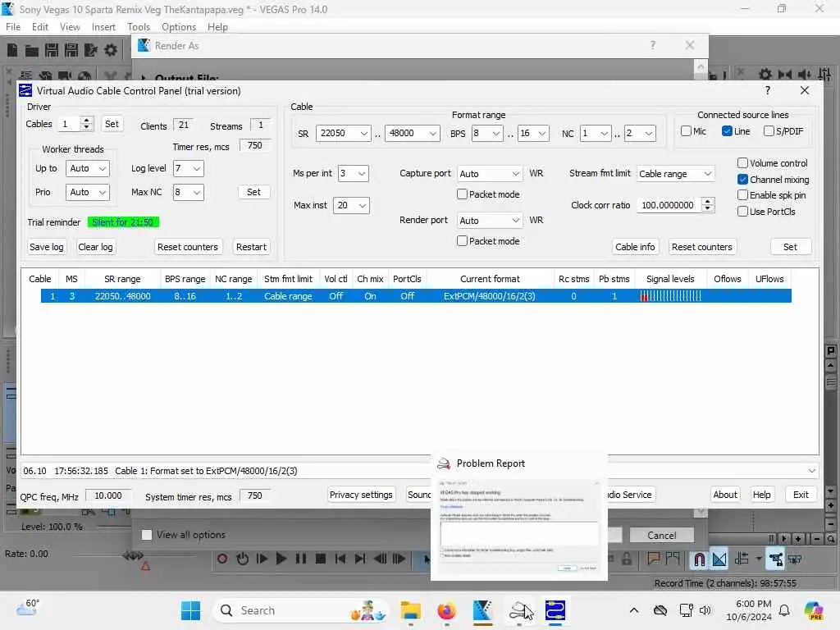Open the minimum BPS 8 dropdown
This screenshot has height=630, width=840.
pos(486,133)
